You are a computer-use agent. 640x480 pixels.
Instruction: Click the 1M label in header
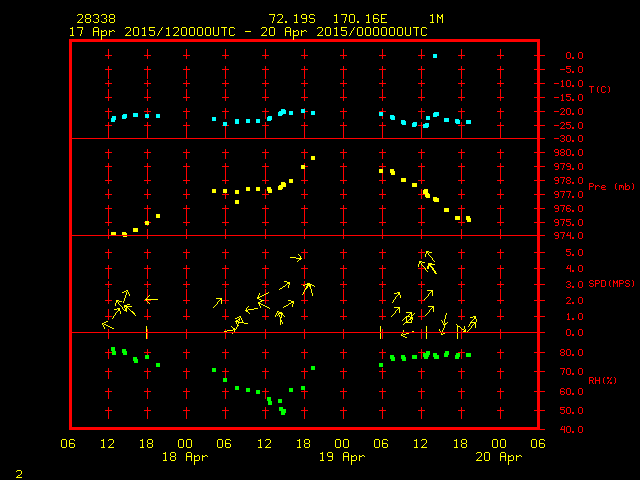pyautogui.click(x=436, y=19)
